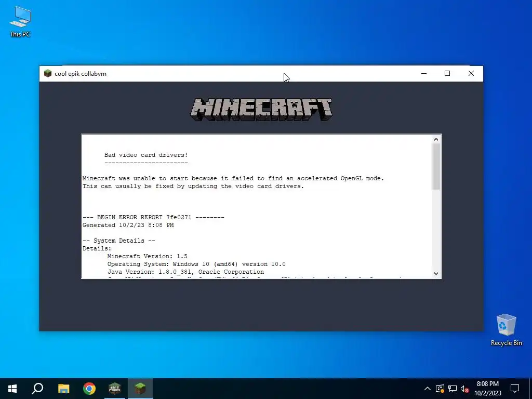Select the Recycle Bin desktop icon
The width and height of the screenshot is (532, 399).
[x=506, y=329]
